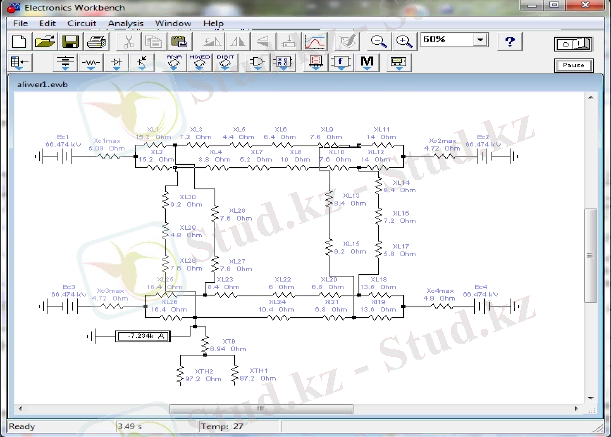Screen dimensions: 611x437
Task: Expand the 60% zoom dropdown
Action: [x=481, y=41]
